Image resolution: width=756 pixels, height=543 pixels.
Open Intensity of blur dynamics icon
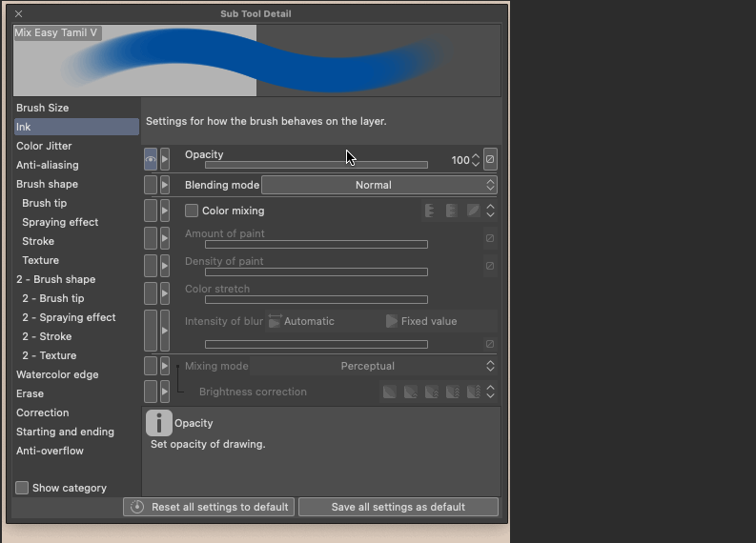(490, 344)
